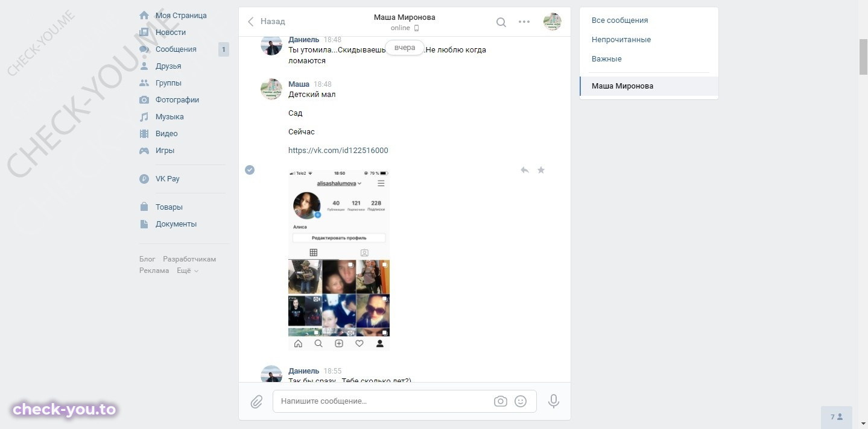Click the message text Сейчас
Screen dimensions: 868x429
[302, 131]
